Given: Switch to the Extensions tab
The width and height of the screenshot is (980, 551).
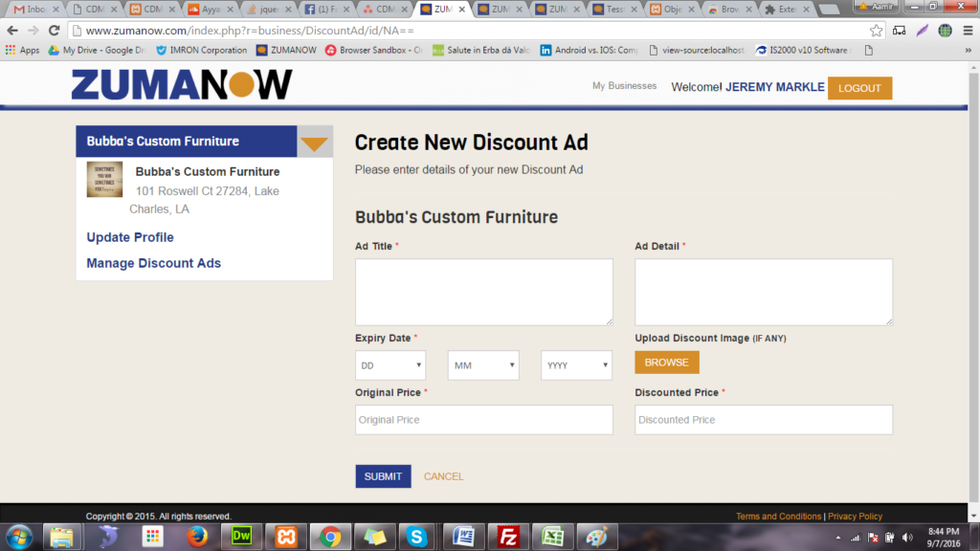Looking at the screenshot, I should tap(787, 10).
